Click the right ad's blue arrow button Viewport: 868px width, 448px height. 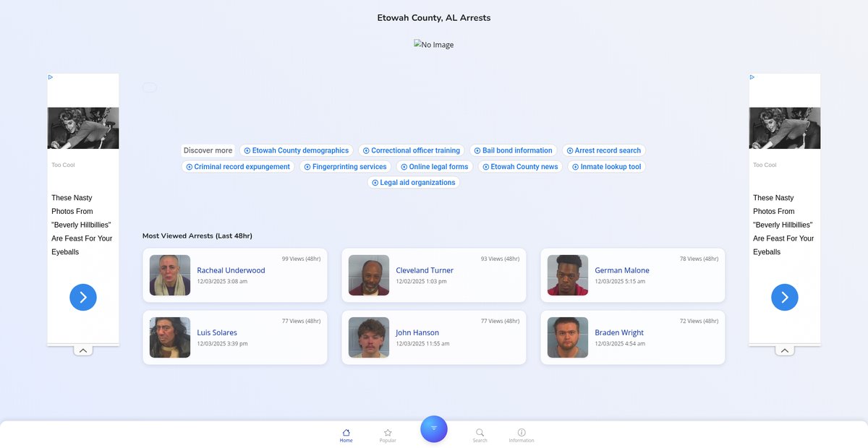coord(785,297)
